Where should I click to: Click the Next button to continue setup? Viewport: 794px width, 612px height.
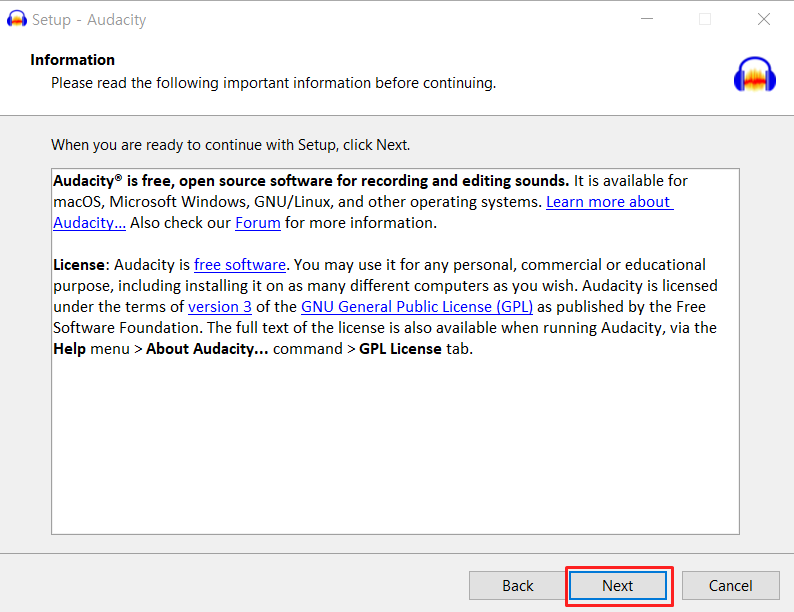click(618, 586)
